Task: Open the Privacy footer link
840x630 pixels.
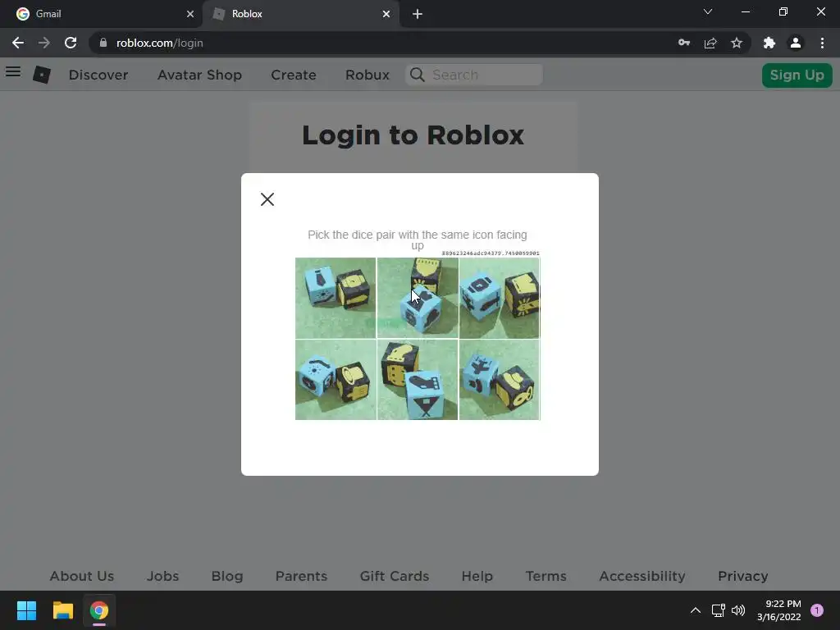Action: coord(742,576)
